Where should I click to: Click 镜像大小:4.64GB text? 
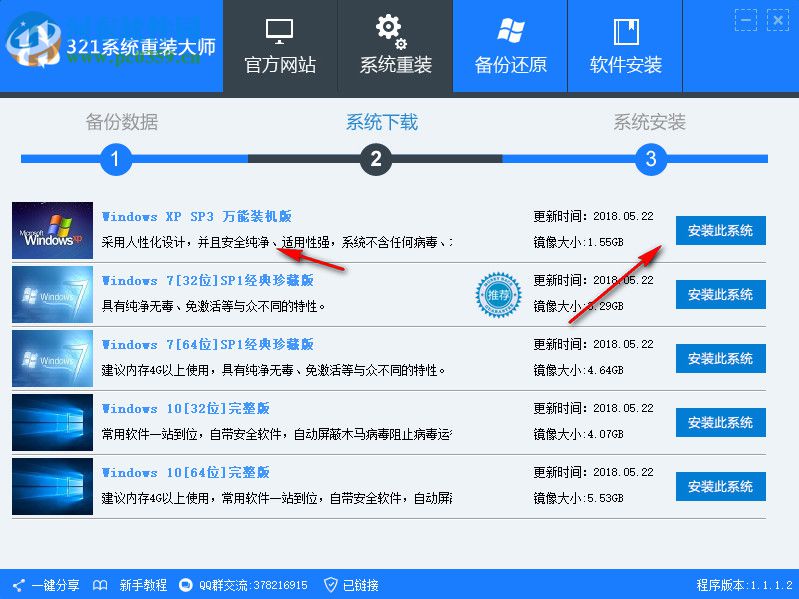coord(578,370)
